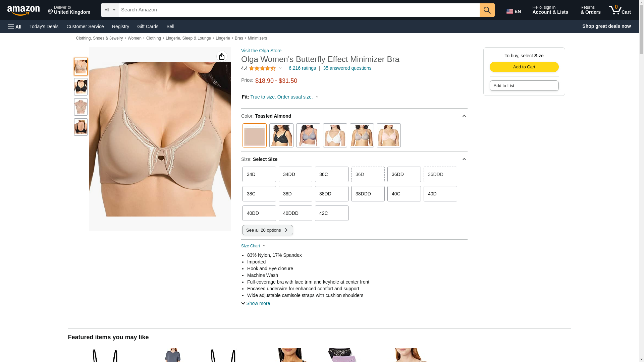Select size 38DD
644x362 pixels.
point(332,194)
